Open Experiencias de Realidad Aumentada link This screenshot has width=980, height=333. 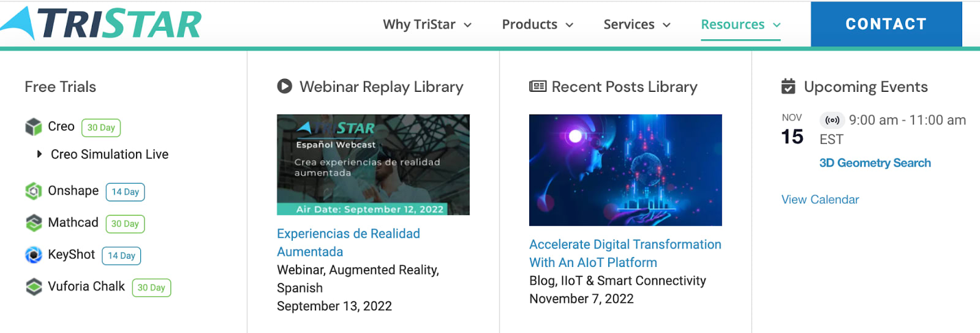(x=349, y=242)
